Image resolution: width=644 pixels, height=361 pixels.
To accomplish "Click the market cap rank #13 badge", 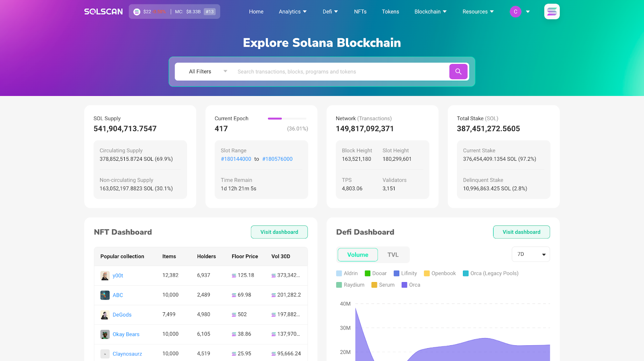I will pyautogui.click(x=210, y=12).
